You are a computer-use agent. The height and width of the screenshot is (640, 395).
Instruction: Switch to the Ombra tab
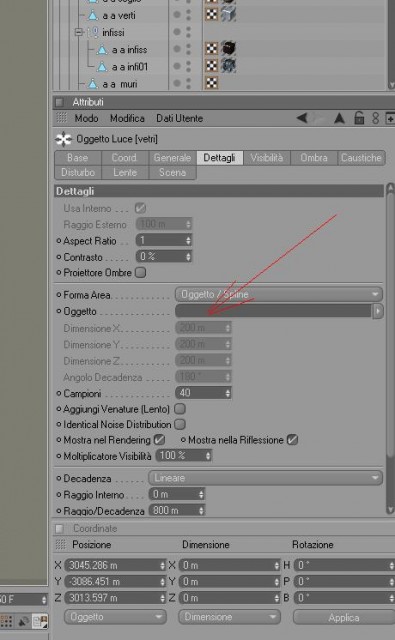(x=314, y=158)
